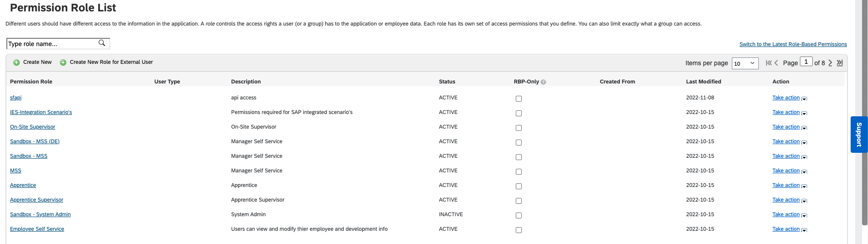Toggle RBP-Only checkbox for MSS role

click(519, 171)
